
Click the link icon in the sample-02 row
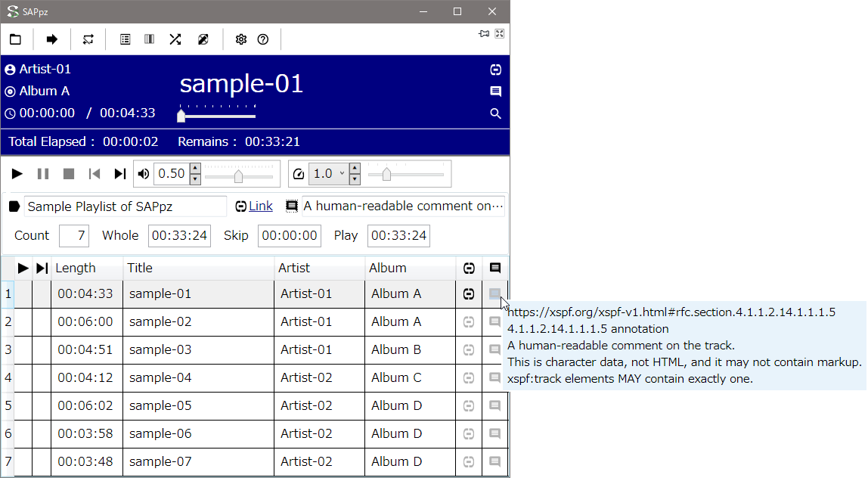(469, 321)
